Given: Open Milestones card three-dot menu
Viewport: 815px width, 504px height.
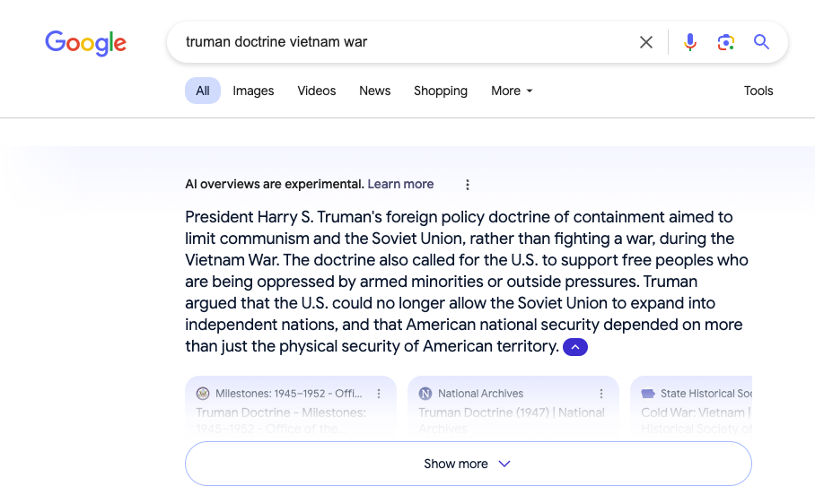Looking at the screenshot, I should click(x=379, y=394).
